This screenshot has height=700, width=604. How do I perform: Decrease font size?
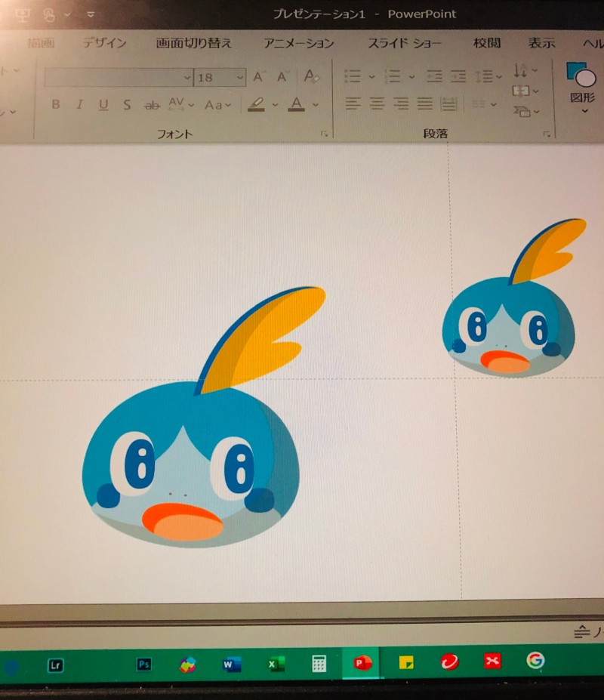coord(282,77)
